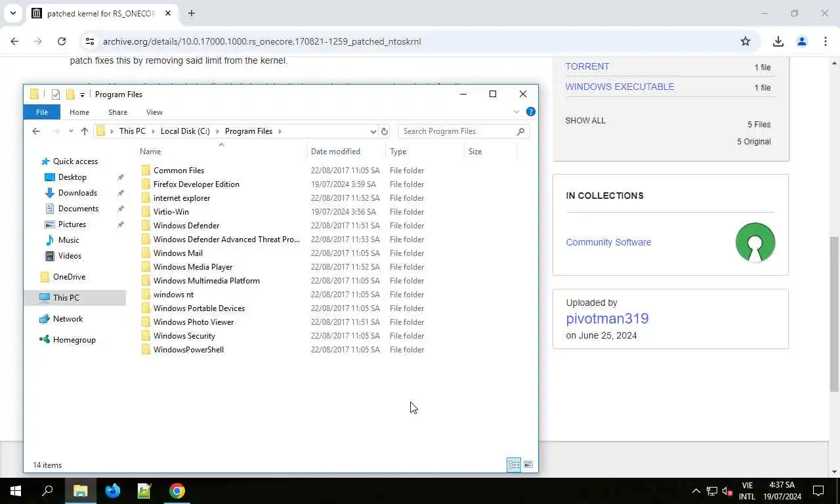Image resolution: width=840 pixels, height=504 pixels.
Task: Click the Properties quick access toolbar icon
Action: tap(56, 94)
